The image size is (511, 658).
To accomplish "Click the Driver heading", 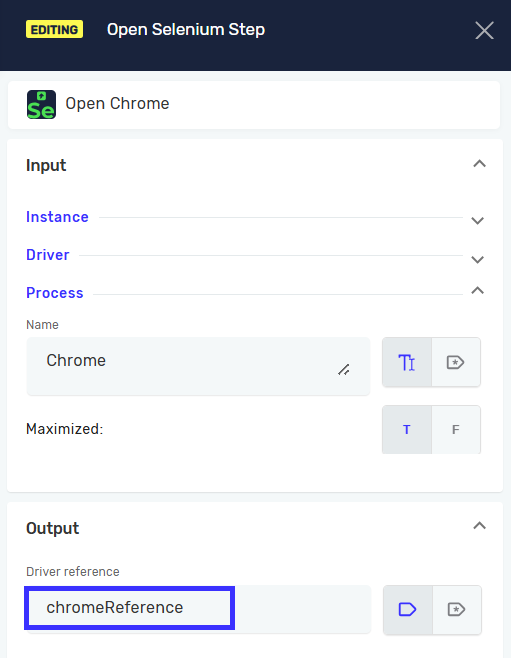I will pos(48,255).
